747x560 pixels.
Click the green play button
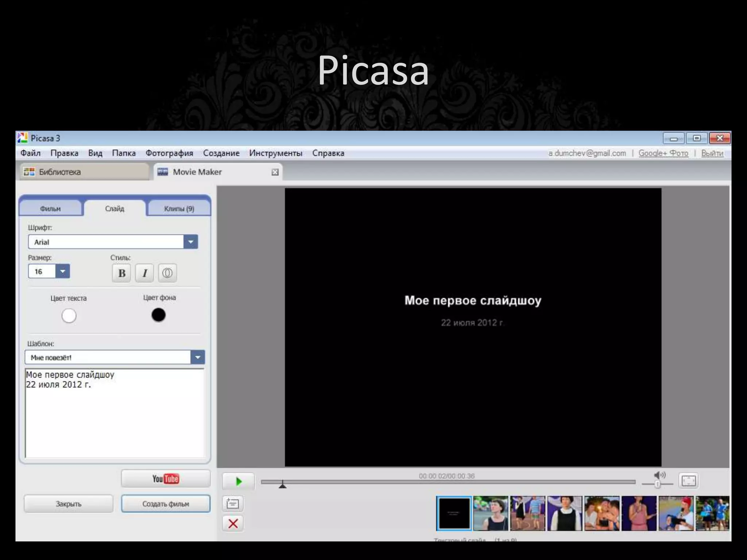239,482
